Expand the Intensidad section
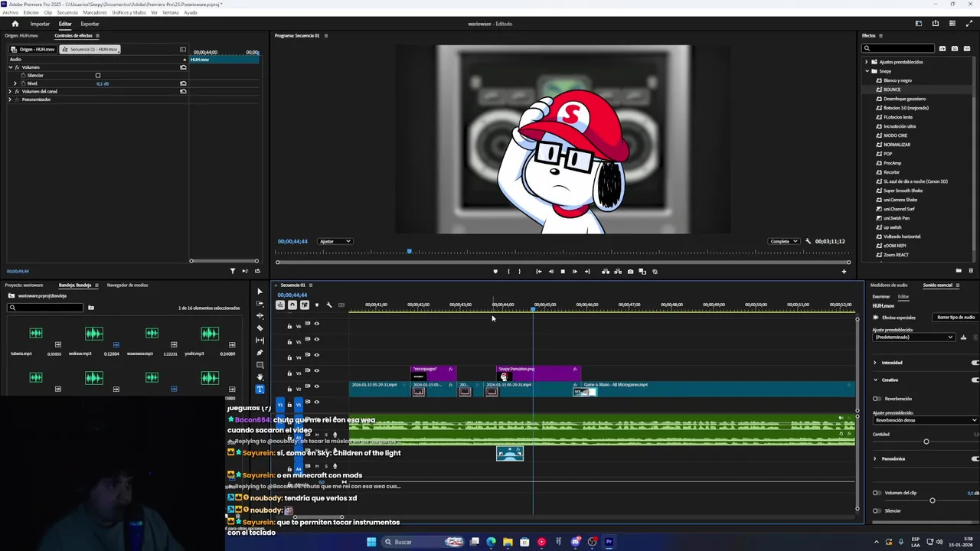Viewport: 980px width, 551px height. 875,363
